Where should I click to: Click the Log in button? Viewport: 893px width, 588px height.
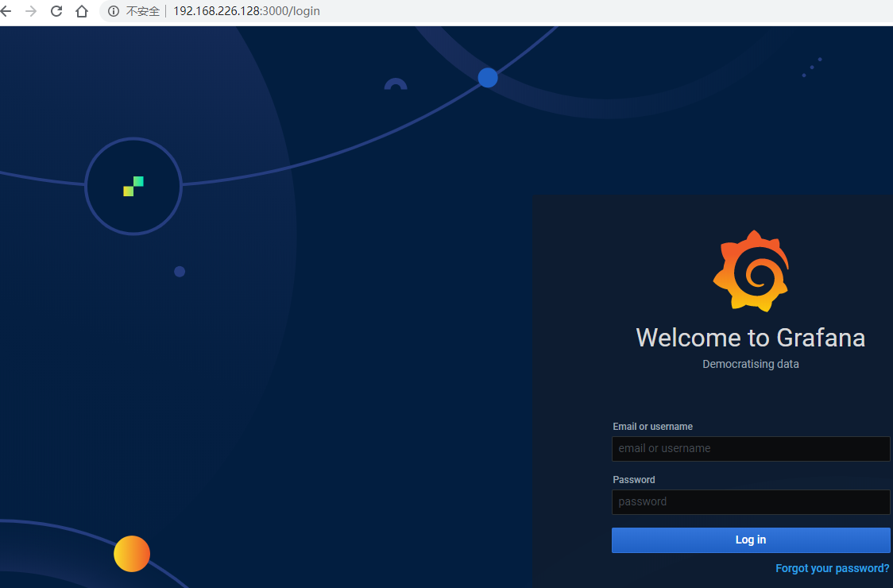tap(751, 540)
